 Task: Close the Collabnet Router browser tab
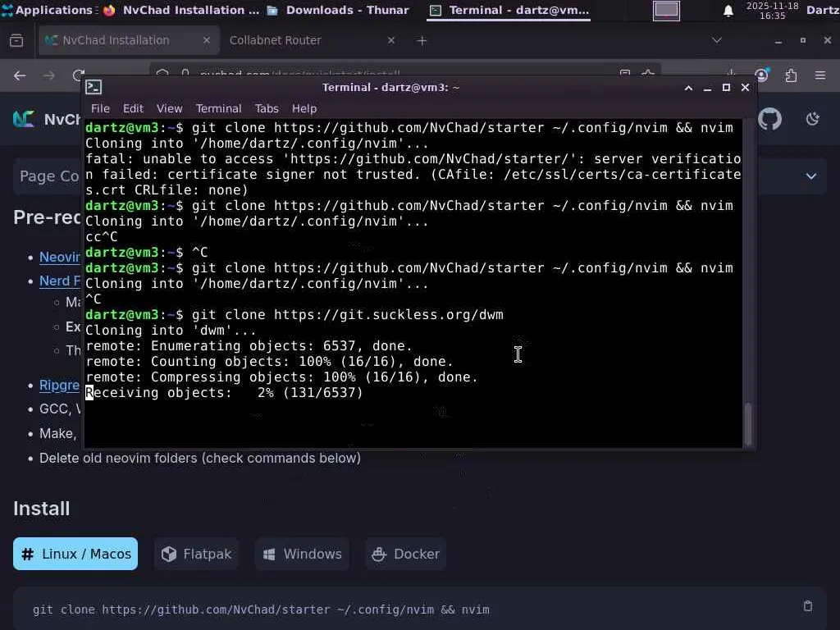pos(391,40)
